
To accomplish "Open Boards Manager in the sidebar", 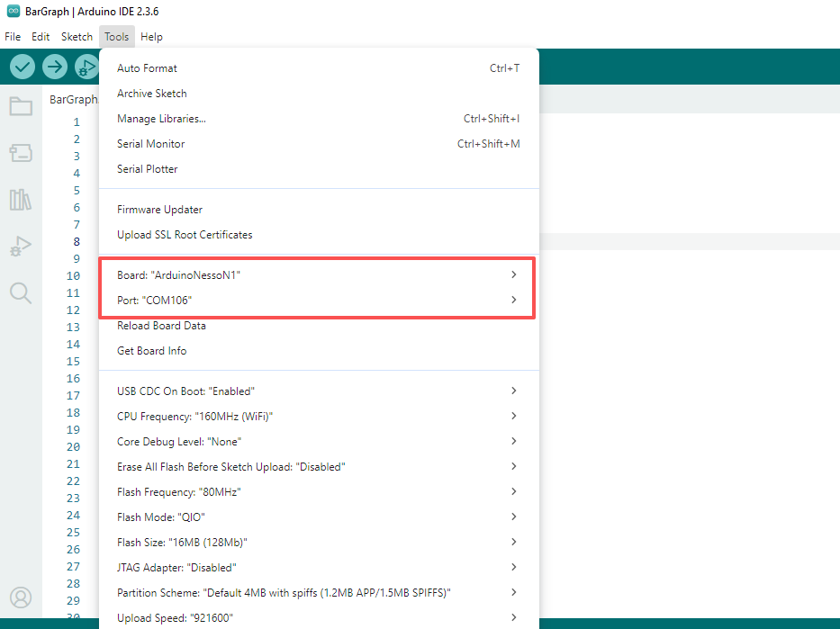I will click(x=21, y=153).
